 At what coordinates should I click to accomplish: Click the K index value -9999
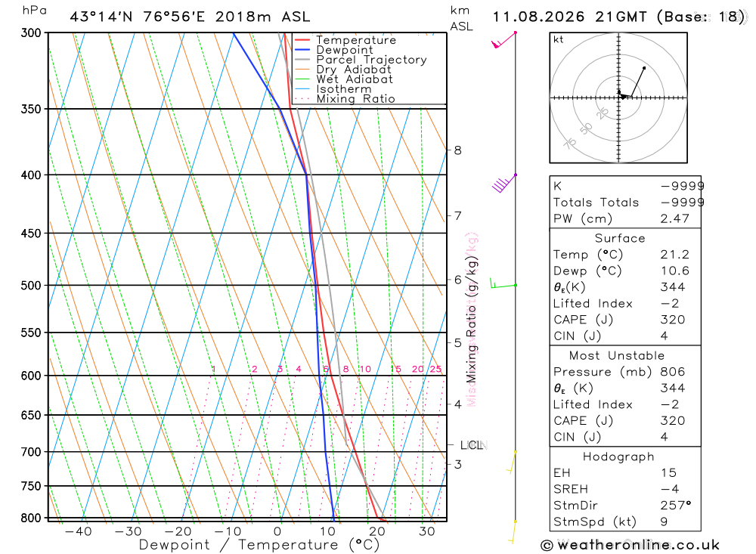[682, 186]
